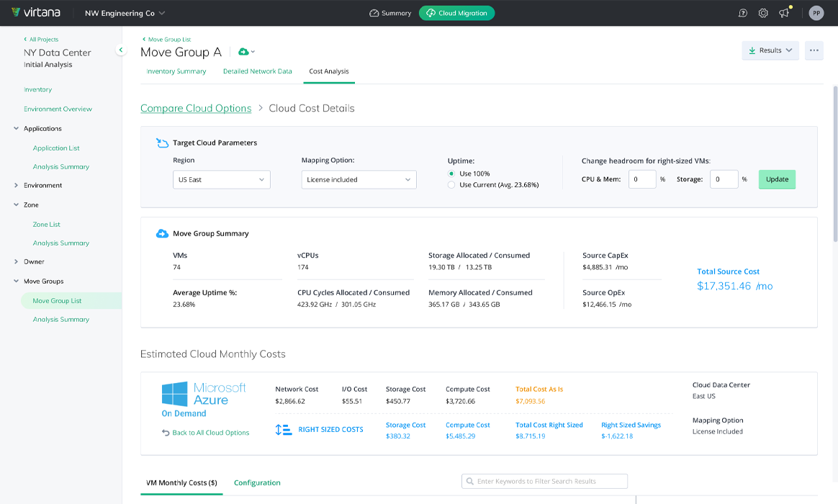Viewport: 838px width, 504px height.
Task: Collapse the sidebar with the arrow button
Action: 121,50
